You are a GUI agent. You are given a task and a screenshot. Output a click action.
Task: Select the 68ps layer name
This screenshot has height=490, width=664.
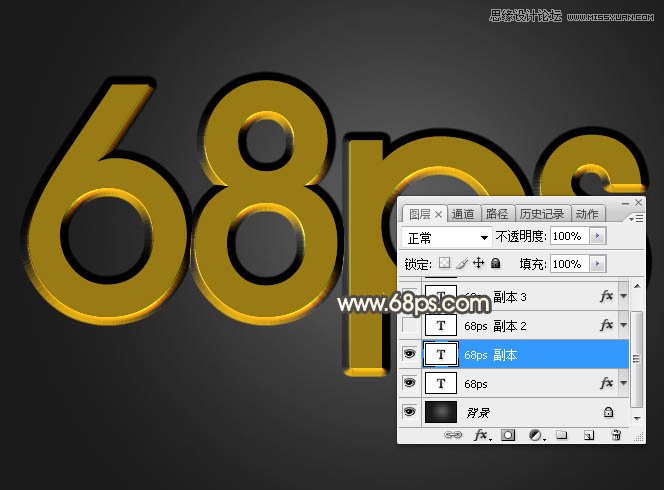point(476,384)
